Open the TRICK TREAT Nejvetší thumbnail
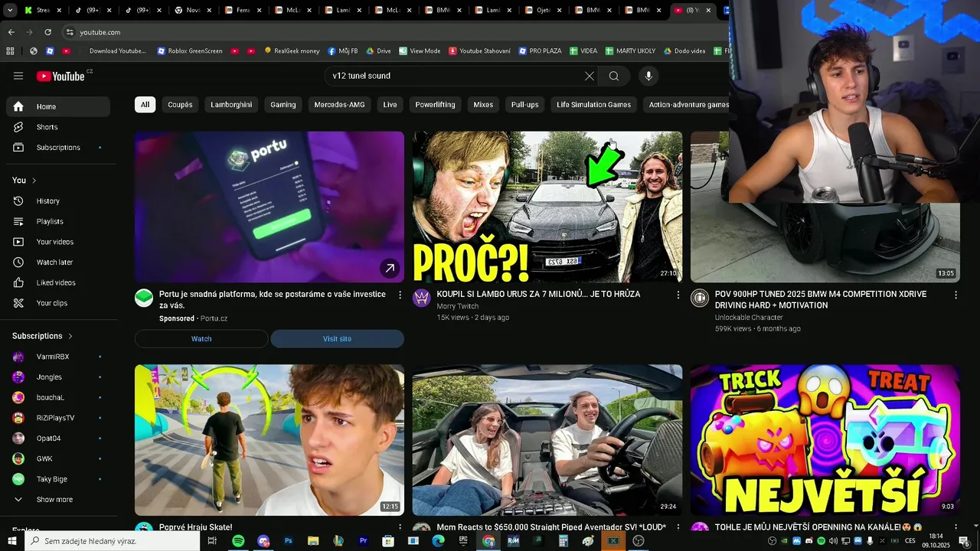The image size is (980, 551). click(825, 440)
